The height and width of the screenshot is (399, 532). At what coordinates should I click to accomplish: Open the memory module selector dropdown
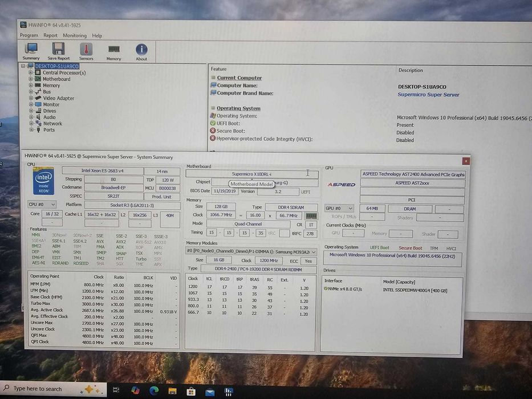251,252
